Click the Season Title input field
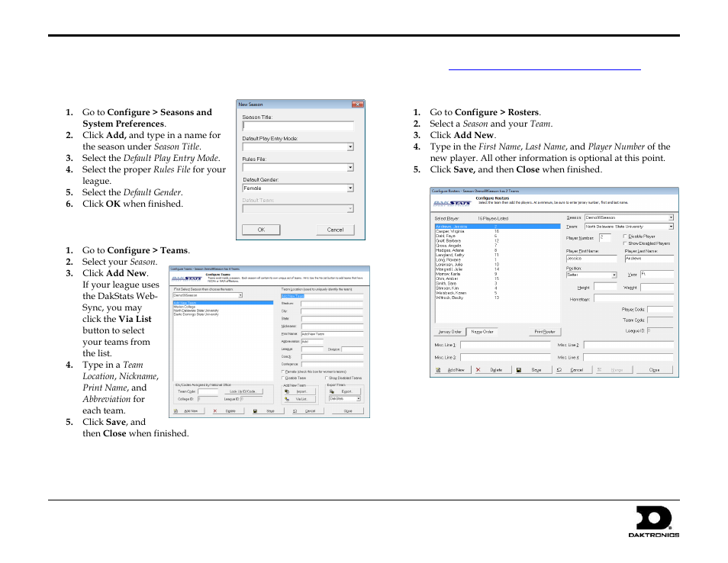728x563 pixels. point(298,126)
